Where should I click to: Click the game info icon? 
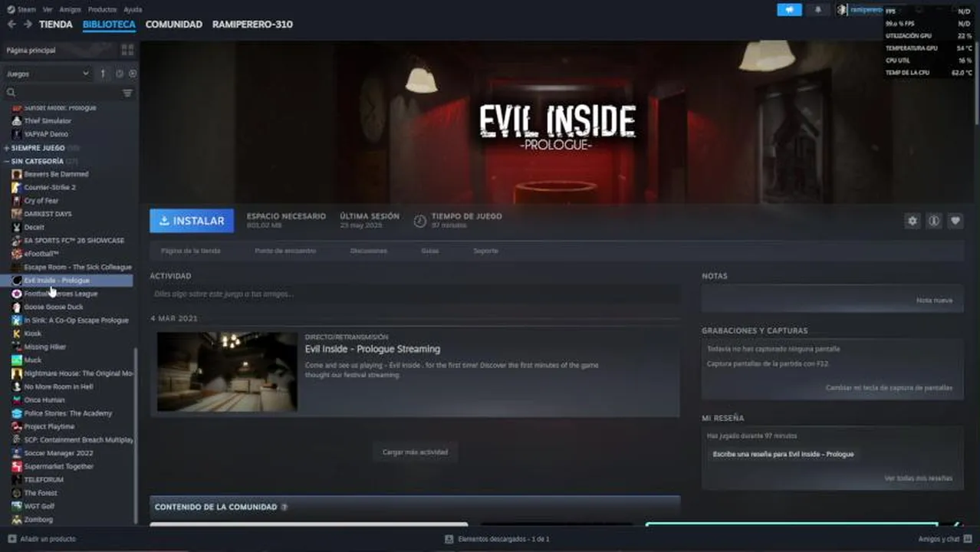934,221
